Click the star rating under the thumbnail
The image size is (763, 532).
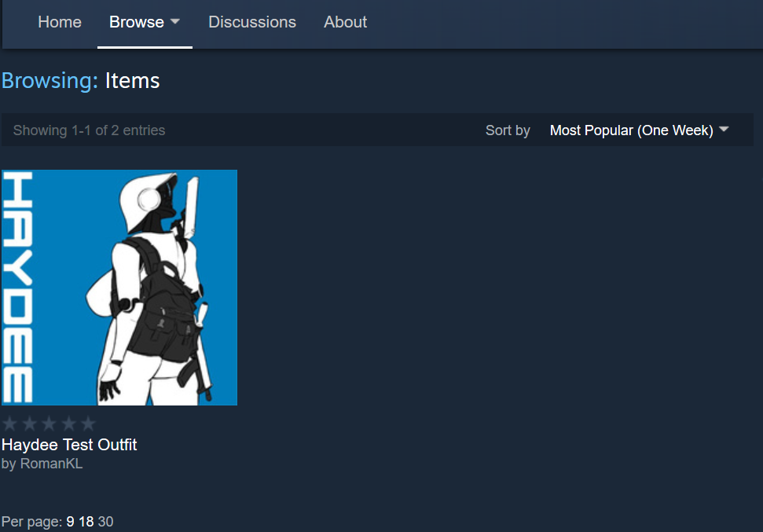50,424
